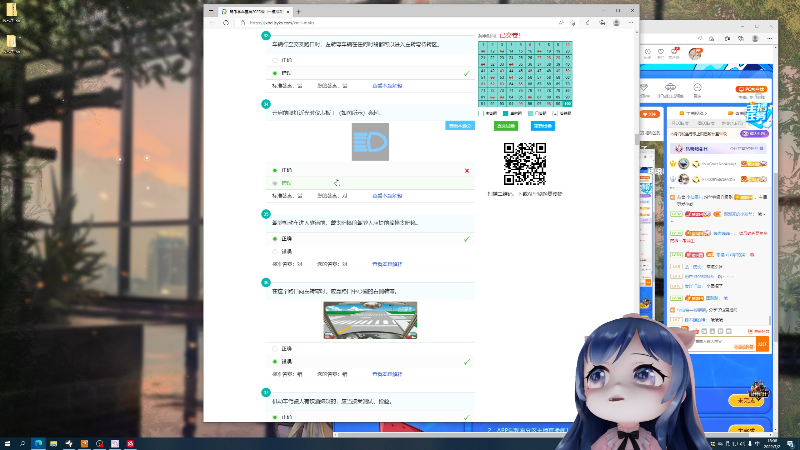
Task: Open collections icon in the front browser toolbar
Action: 602,23
